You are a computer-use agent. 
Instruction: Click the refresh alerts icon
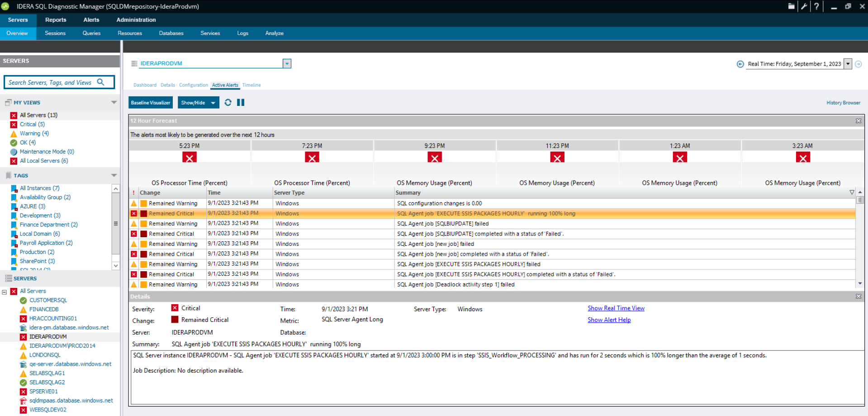[x=228, y=103]
